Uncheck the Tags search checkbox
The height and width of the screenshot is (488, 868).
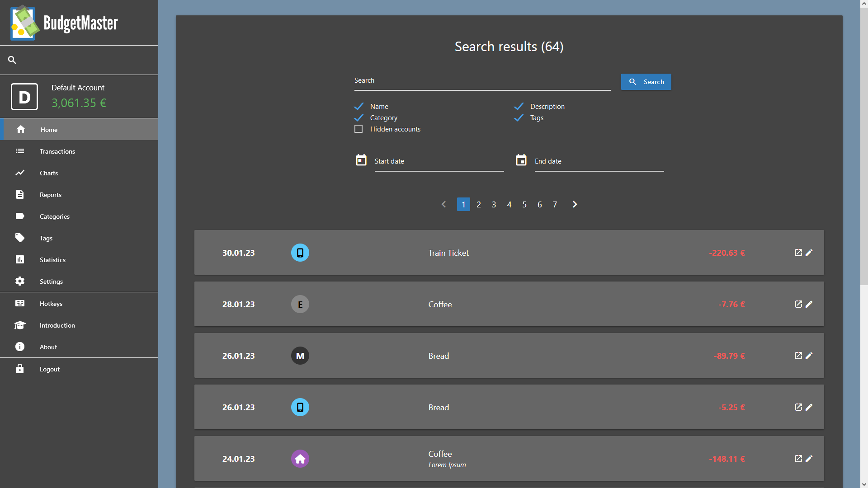point(519,117)
